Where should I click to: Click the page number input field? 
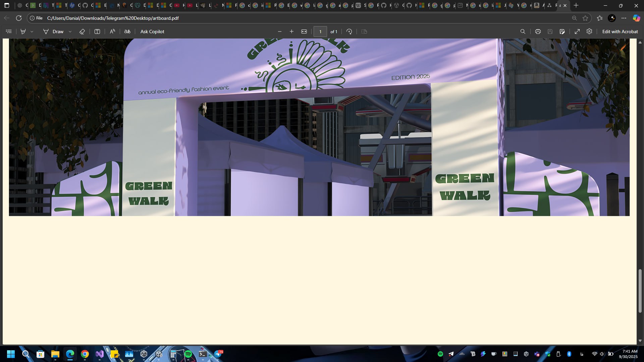(x=320, y=32)
